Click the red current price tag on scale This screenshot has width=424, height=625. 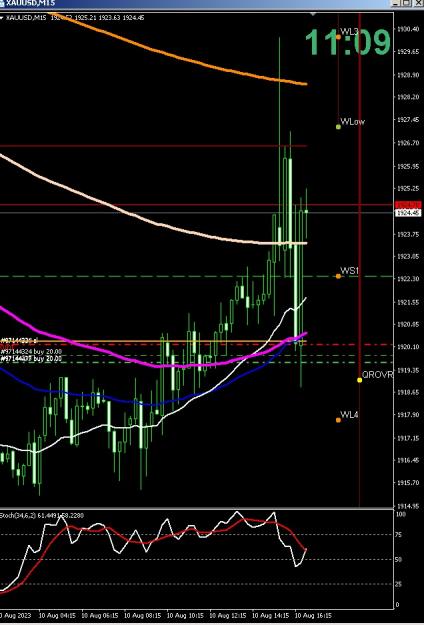click(x=408, y=205)
